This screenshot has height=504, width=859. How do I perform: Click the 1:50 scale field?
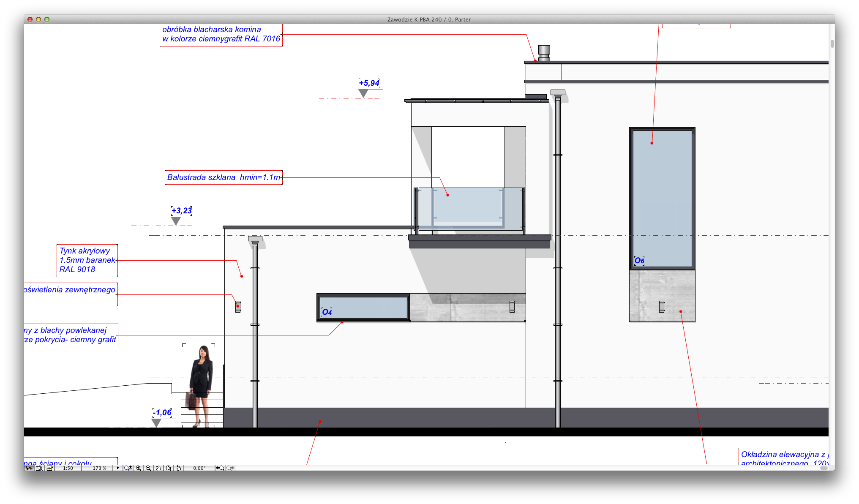[x=68, y=468]
